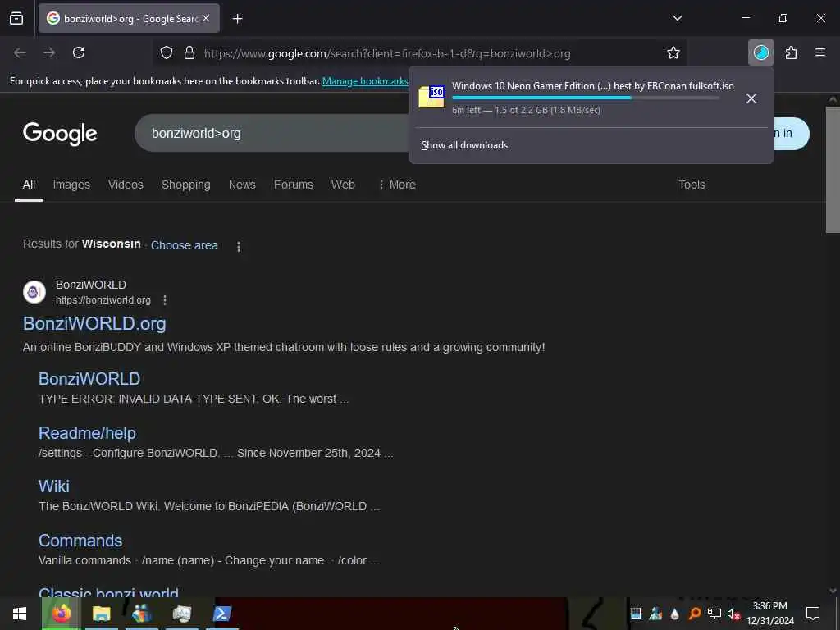Close the bonziworld>org Google Search tab
This screenshot has height=630, width=840.
206,18
